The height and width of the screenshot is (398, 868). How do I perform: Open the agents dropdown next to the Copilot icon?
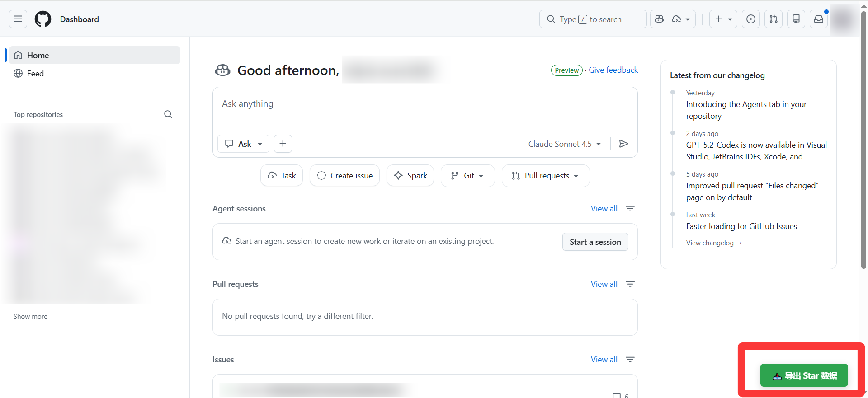pos(681,19)
